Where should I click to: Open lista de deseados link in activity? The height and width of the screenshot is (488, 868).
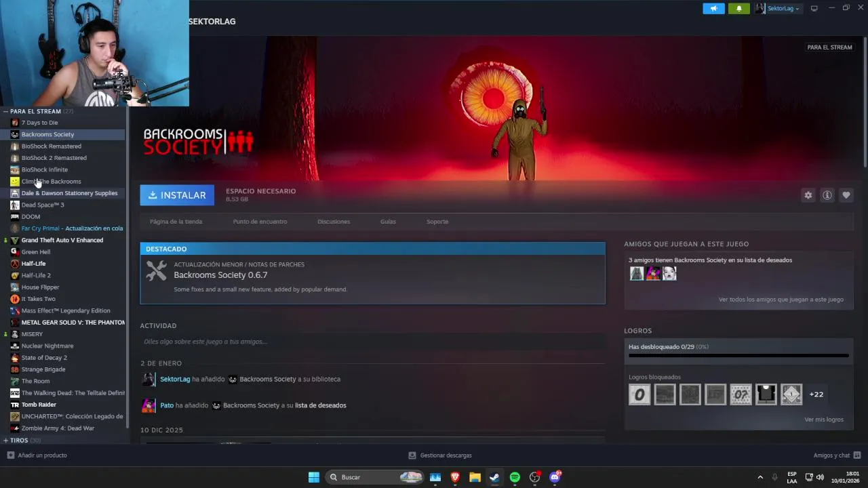[x=320, y=405]
